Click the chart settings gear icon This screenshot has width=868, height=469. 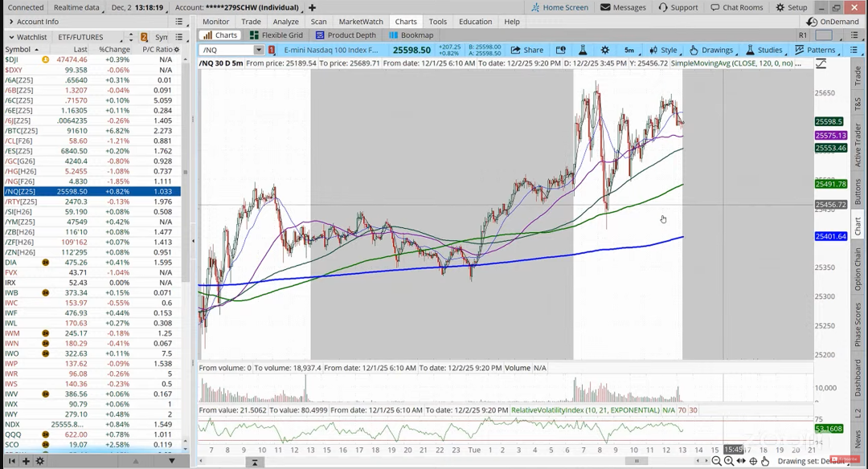(x=605, y=50)
